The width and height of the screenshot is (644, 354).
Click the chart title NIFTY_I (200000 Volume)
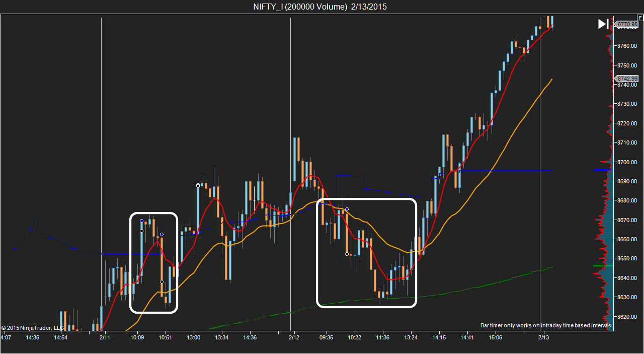300,7
